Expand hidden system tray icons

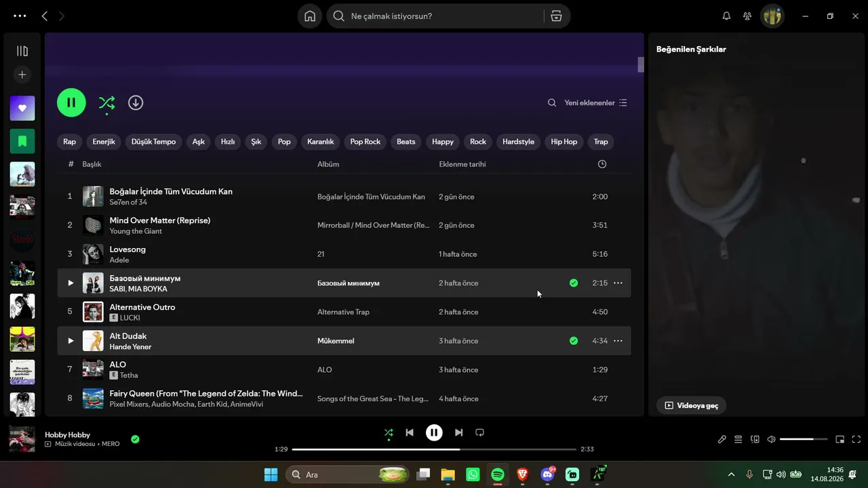(x=731, y=474)
